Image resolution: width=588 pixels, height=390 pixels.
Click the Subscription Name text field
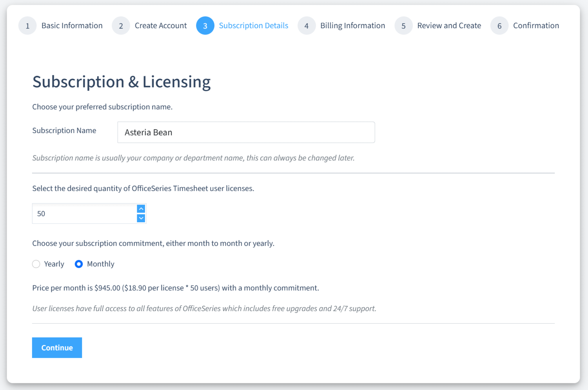(246, 132)
